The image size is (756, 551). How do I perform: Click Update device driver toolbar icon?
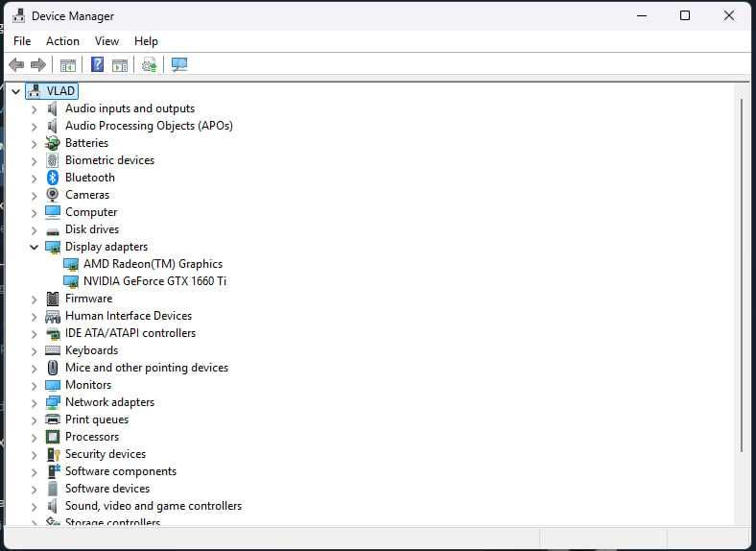pyautogui.click(x=149, y=64)
